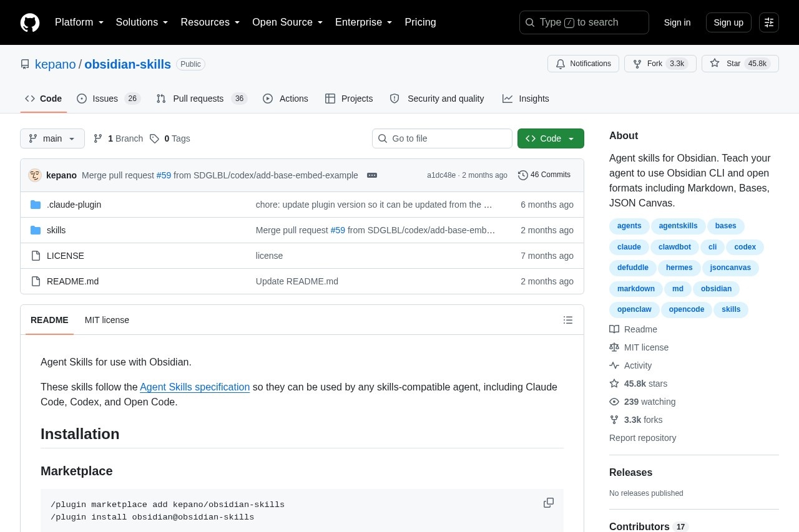Click the Sign up button
Screen dimensions: 799x532
point(728,22)
